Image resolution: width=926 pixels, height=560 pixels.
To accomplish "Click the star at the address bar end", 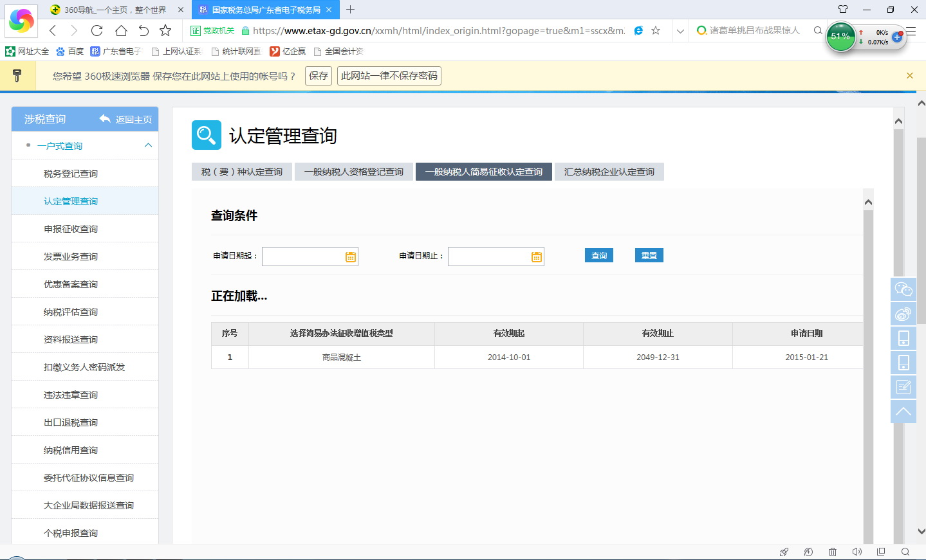I will 656,30.
